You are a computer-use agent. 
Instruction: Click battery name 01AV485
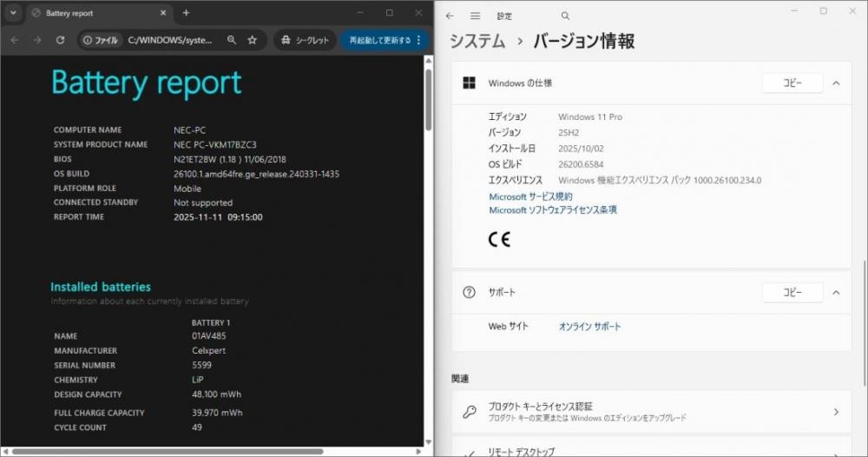[x=208, y=335]
